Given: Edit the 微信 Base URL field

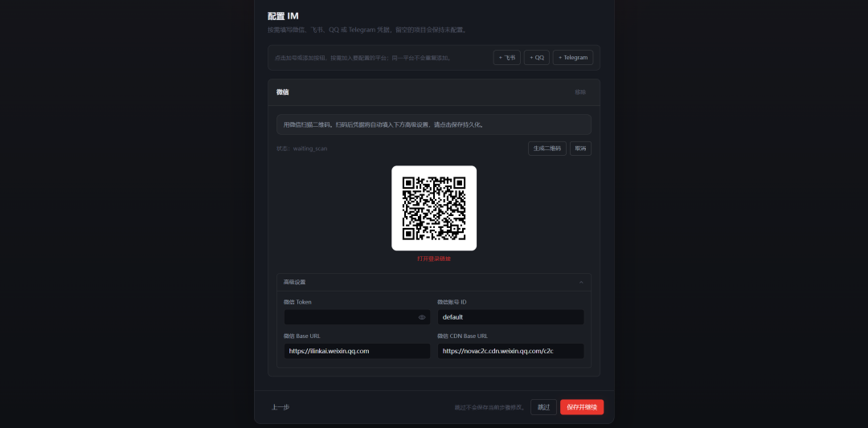Looking at the screenshot, I should tap(357, 351).
